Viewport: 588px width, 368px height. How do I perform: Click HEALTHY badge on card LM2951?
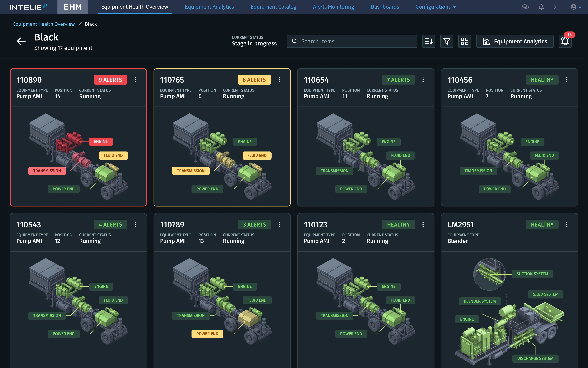pos(542,225)
